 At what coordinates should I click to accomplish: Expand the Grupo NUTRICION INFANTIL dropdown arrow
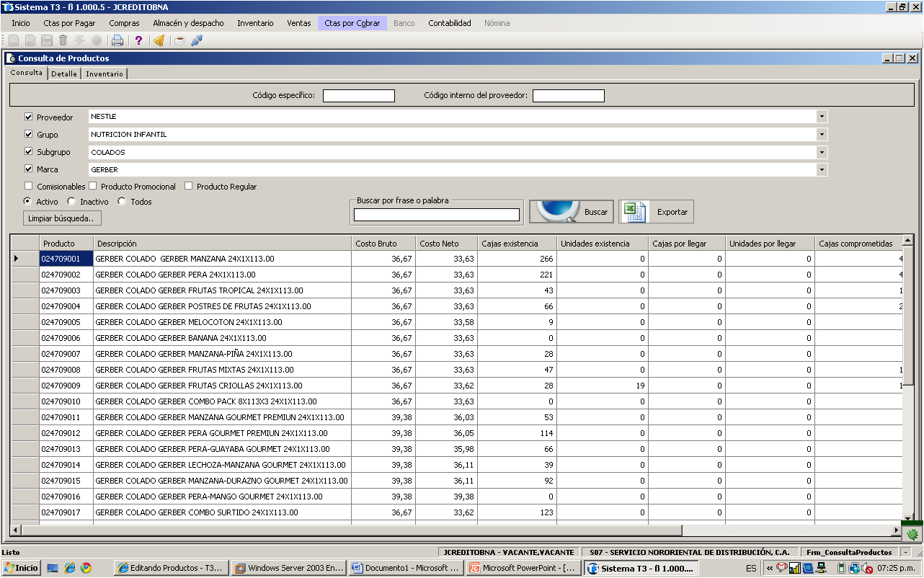pos(822,134)
